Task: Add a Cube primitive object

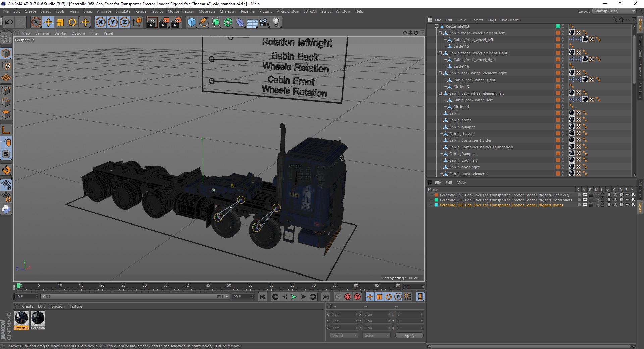Action: (x=192, y=22)
